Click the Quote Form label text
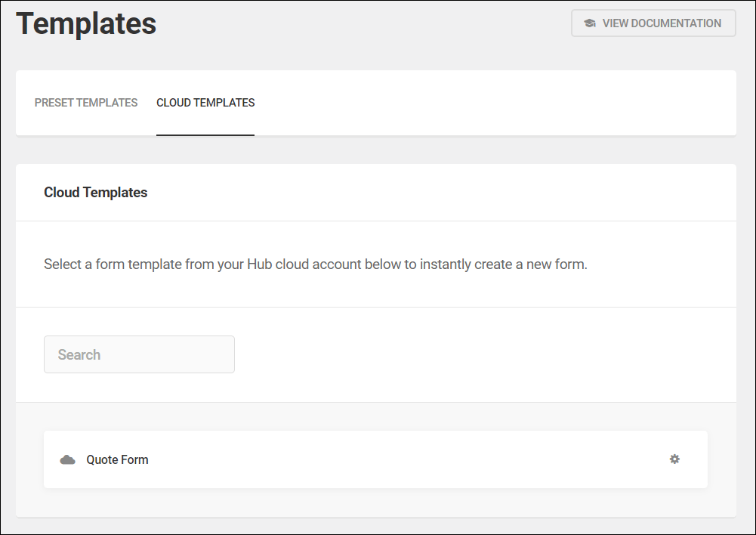The image size is (756, 535). [x=118, y=459]
